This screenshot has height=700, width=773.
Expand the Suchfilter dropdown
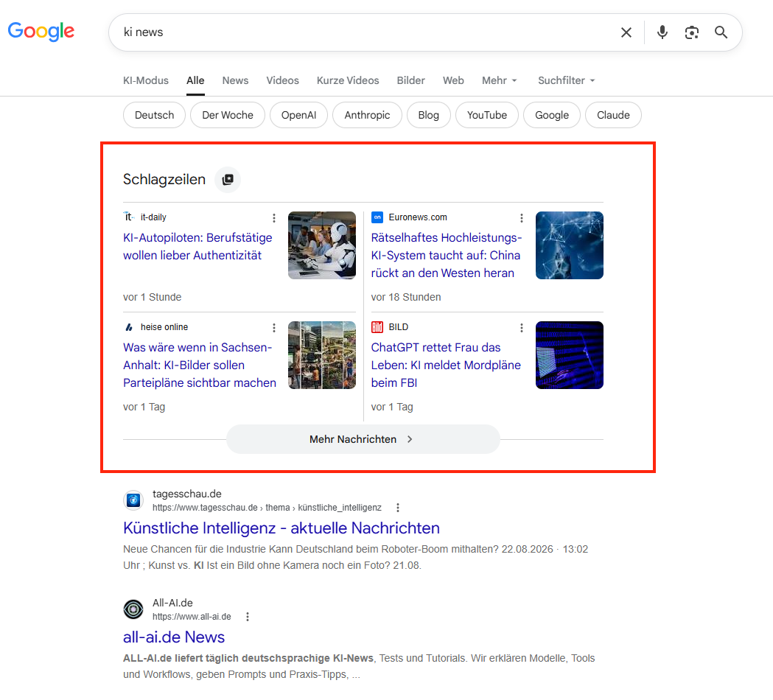pos(567,80)
